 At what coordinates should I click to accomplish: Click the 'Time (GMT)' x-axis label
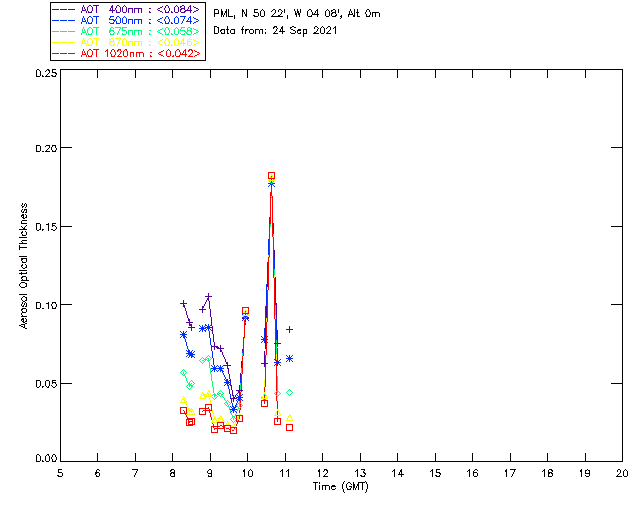tap(340, 486)
